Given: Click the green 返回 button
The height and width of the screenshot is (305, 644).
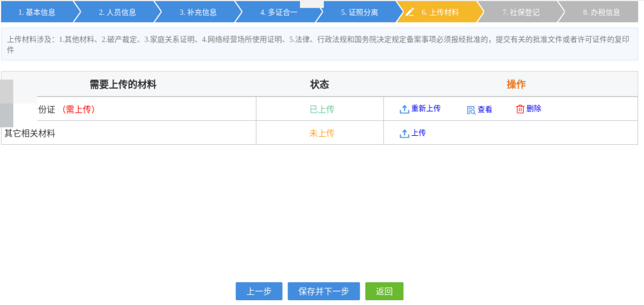Looking at the screenshot, I should [x=385, y=291].
